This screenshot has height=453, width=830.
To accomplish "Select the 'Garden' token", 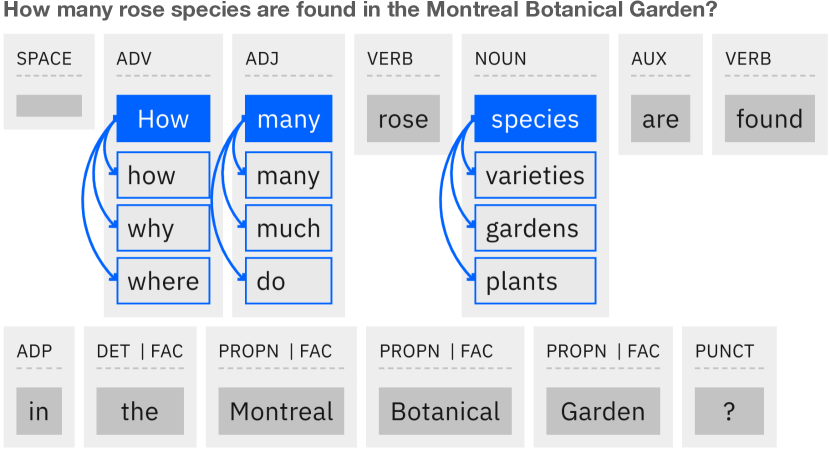I will (x=603, y=411).
